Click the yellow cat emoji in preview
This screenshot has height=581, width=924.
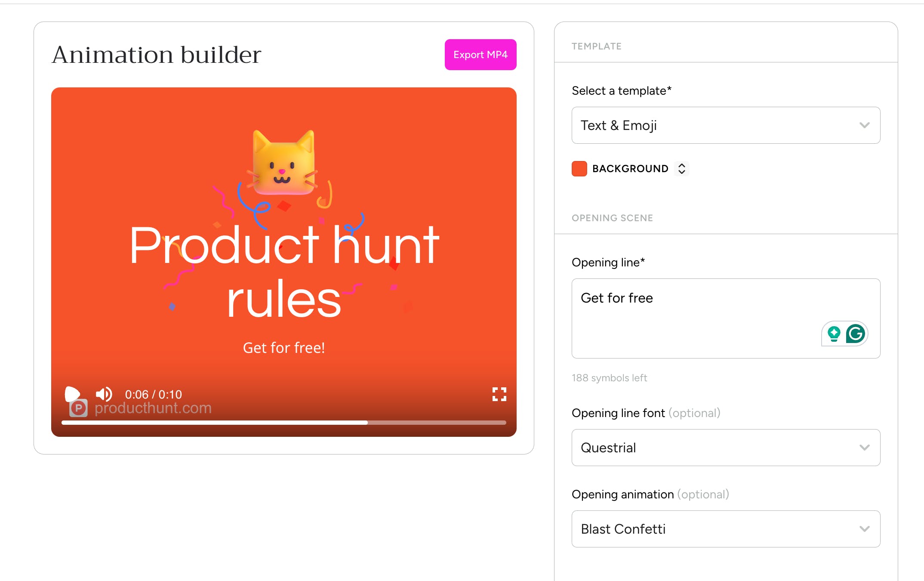tap(283, 163)
